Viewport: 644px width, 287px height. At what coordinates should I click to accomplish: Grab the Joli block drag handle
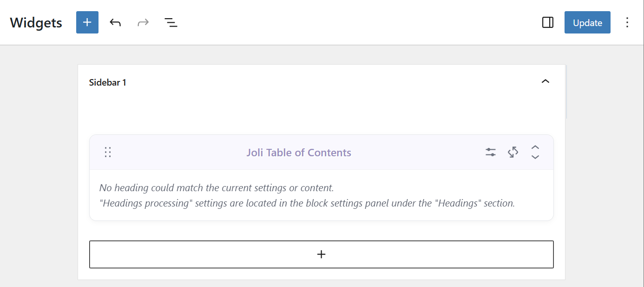tap(108, 152)
